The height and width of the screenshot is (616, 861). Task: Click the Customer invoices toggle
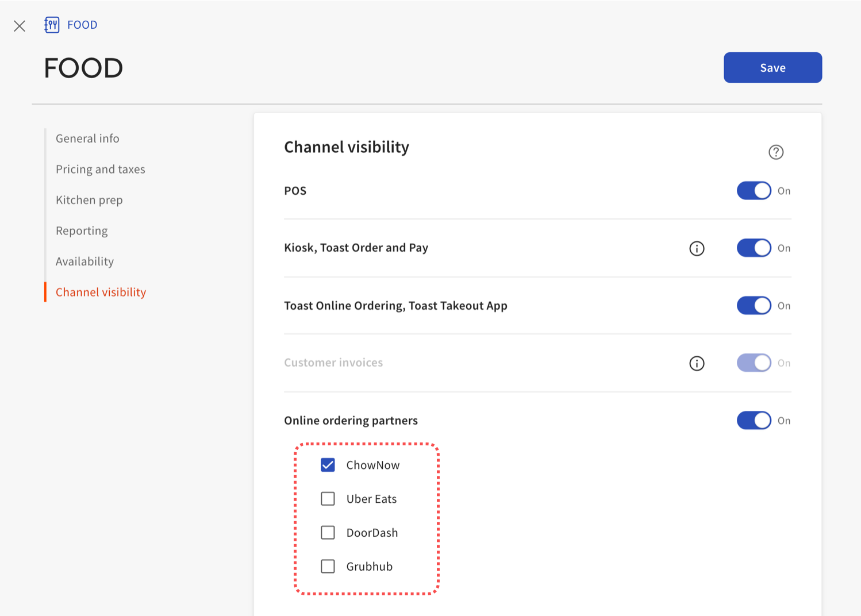coord(754,363)
